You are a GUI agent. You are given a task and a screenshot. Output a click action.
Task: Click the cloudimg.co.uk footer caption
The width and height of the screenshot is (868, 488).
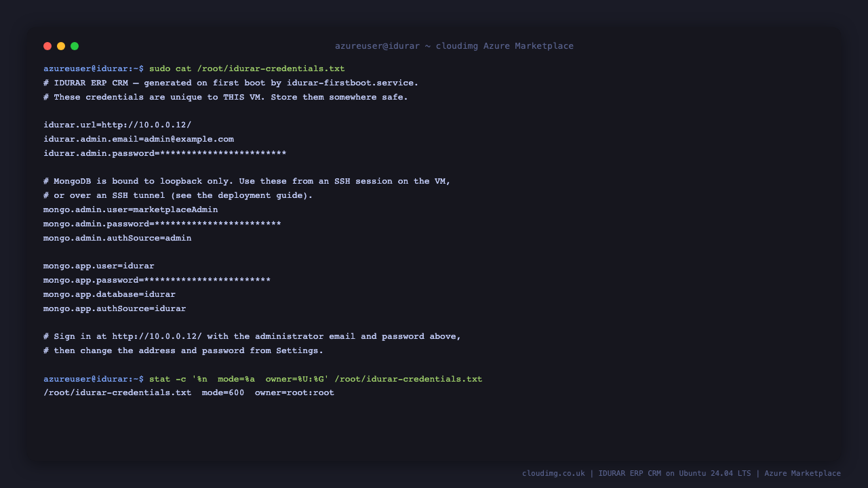pos(682,473)
